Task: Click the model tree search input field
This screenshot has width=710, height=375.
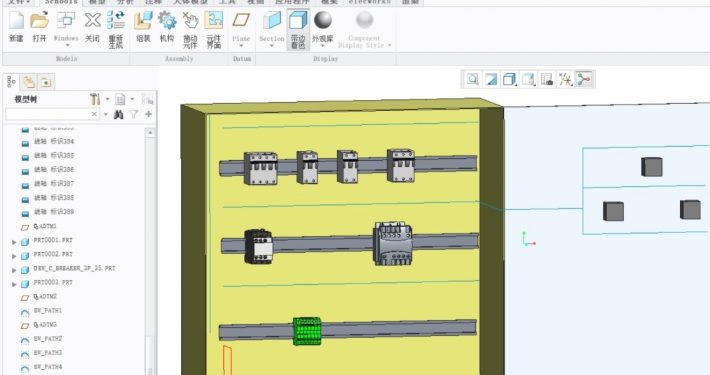Action: pos(49,114)
